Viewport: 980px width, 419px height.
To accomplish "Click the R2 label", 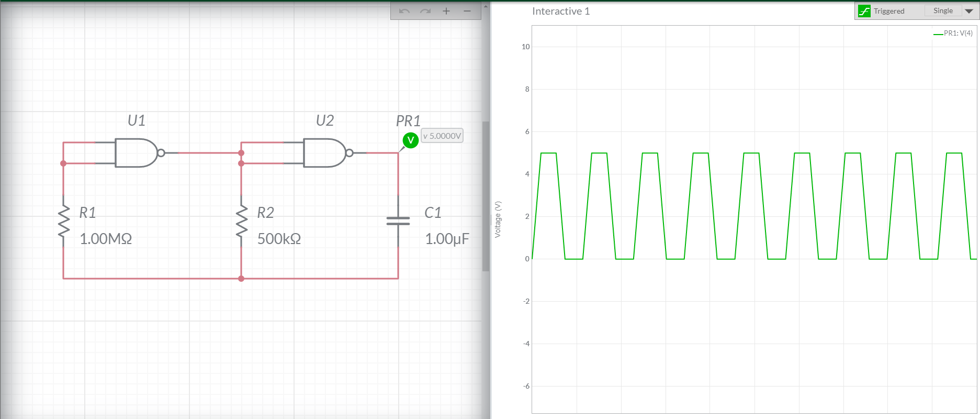I will (266, 213).
